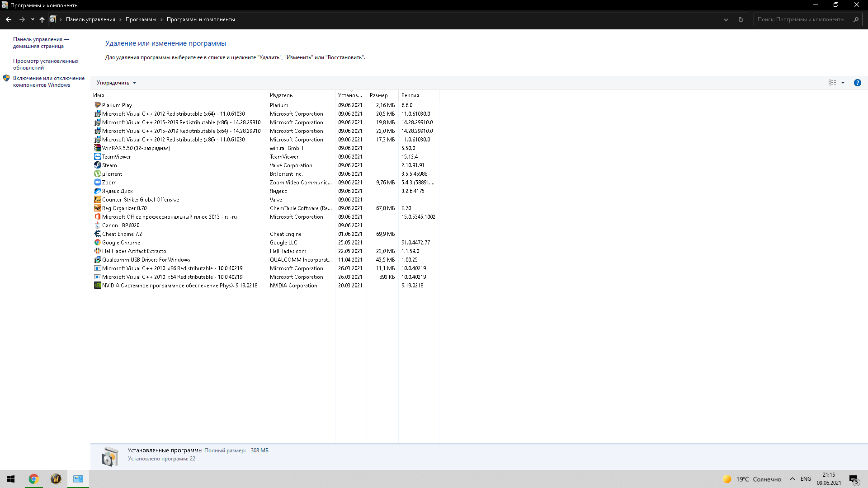Click size cell 67,8 МБ
The width and height of the screenshot is (868, 488).
coord(385,208)
